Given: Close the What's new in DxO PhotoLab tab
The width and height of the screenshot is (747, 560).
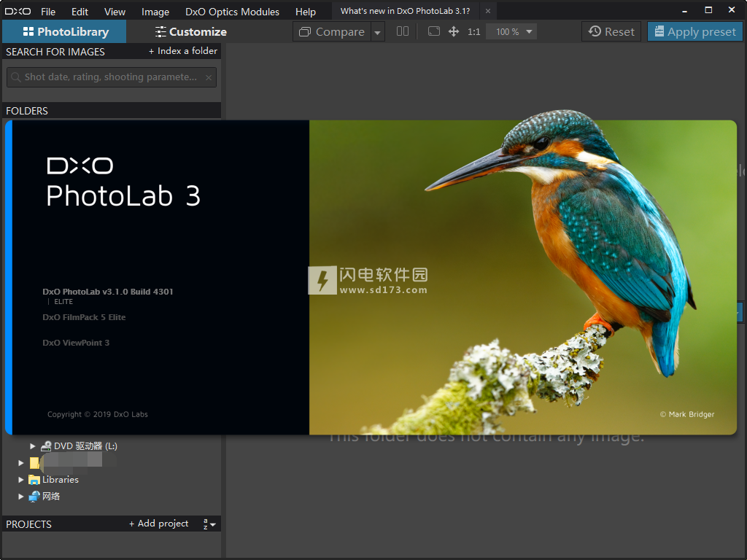Looking at the screenshot, I should 488,11.
